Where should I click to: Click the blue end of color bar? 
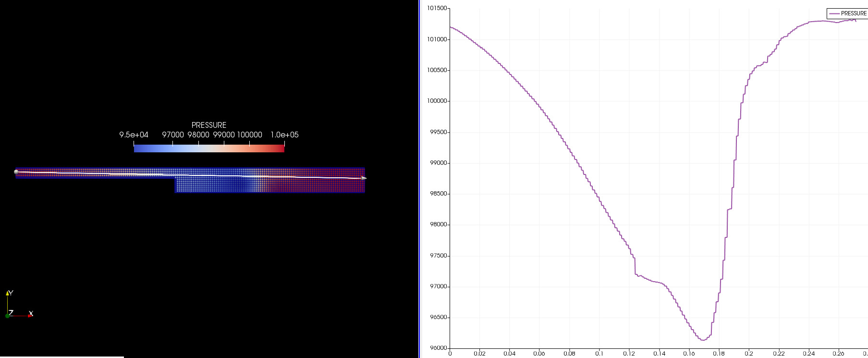[x=137, y=149]
